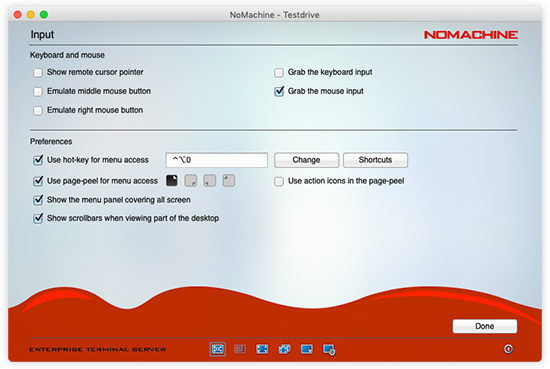The image size is (550, 369).
Task: Click the monitor icon with corner resize arrow
Action: coord(307,349)
